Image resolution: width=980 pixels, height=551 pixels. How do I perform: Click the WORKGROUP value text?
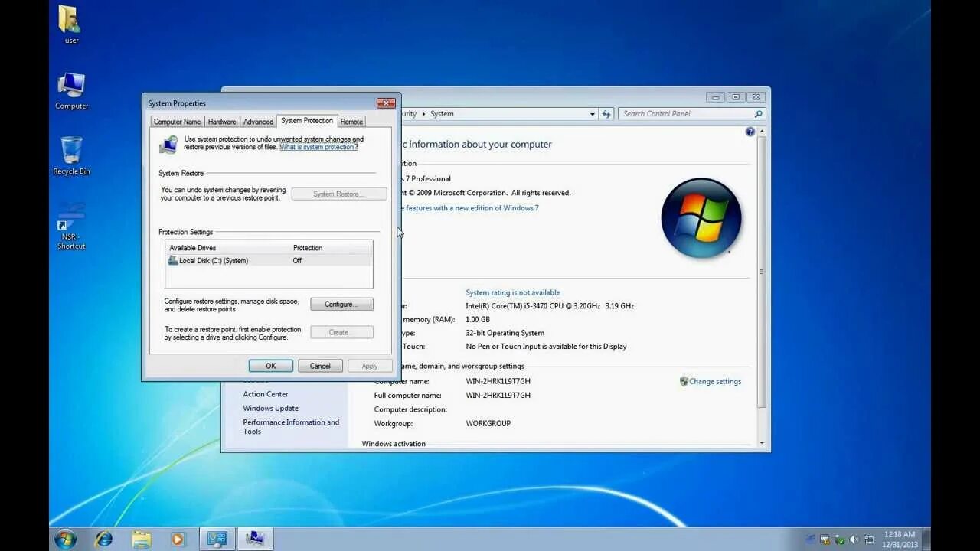tap(488, 423)
